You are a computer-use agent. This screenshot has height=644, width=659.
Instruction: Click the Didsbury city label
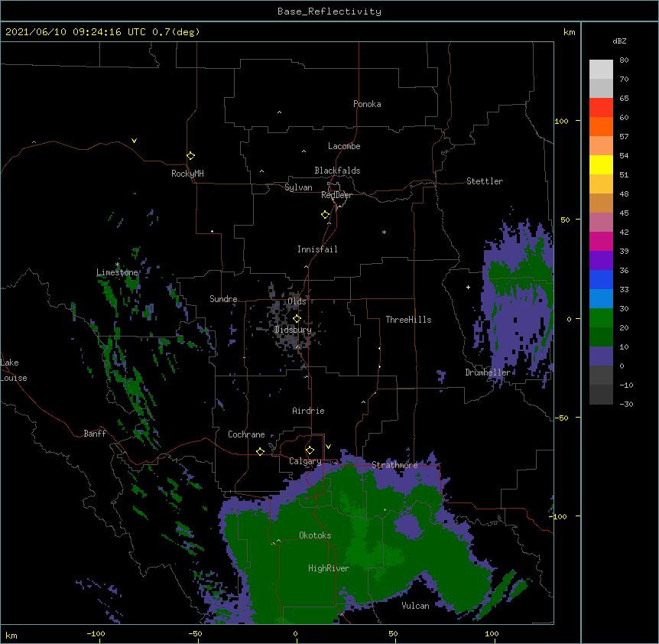[293, 330]
